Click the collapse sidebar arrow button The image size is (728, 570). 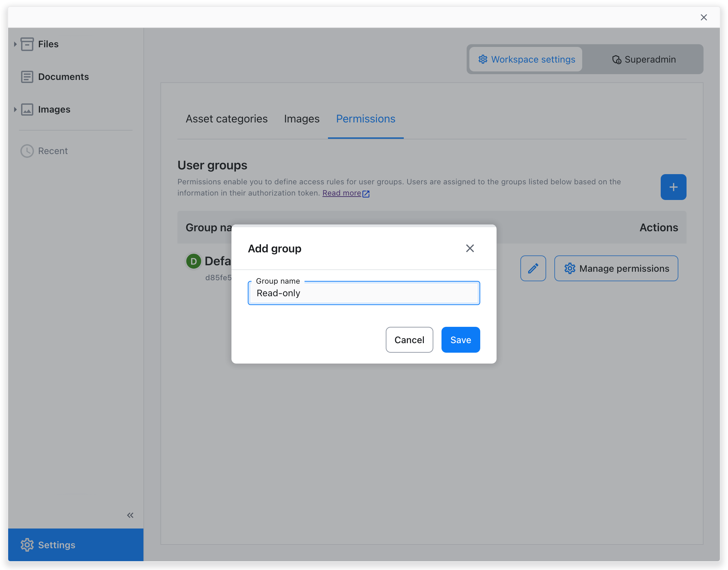pyautogui.click(x=130, y=515)
